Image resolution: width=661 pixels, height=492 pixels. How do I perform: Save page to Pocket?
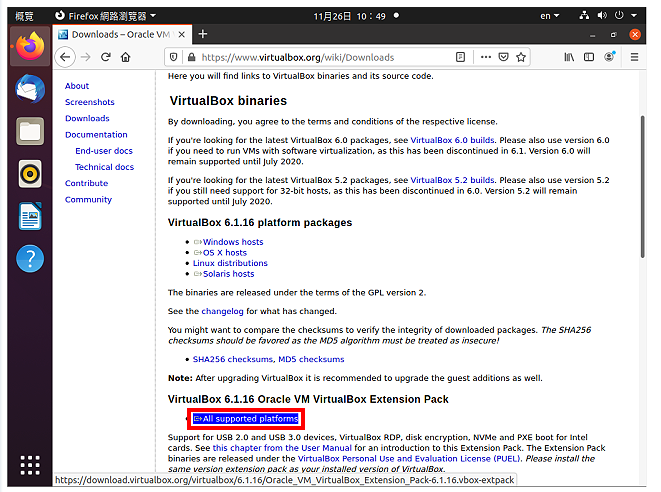click(x=503, y=57)
